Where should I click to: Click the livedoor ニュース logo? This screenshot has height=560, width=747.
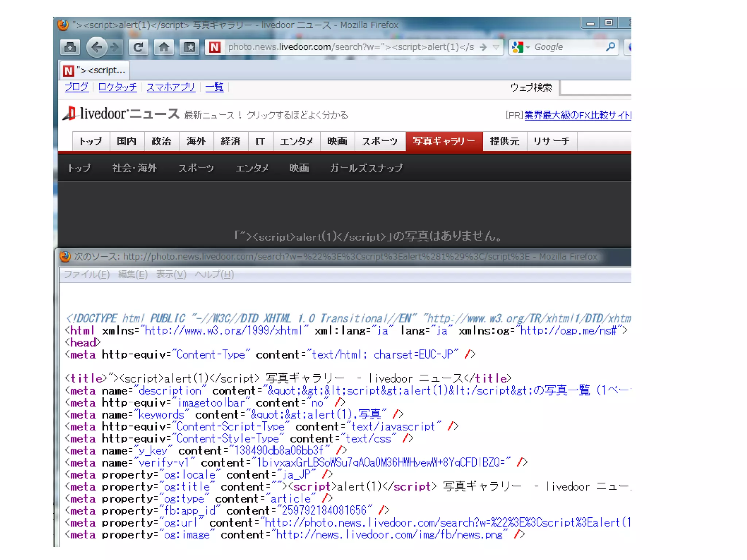click(x=121, y=113)
